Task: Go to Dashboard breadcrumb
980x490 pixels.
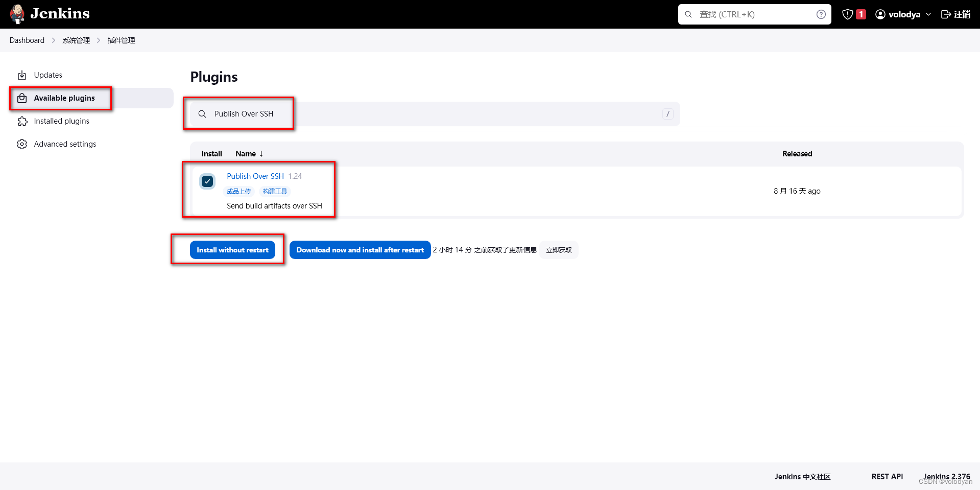Action: 27,40
